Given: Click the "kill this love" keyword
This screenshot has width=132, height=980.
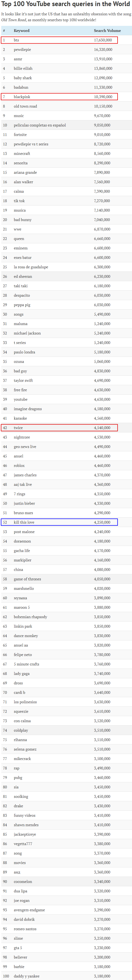Looking at the screenshot, I should click(24, 522).
